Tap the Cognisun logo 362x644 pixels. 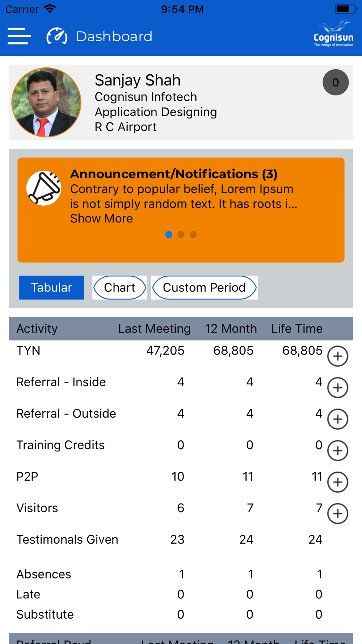pyautogui.click(x=333, y=34)
